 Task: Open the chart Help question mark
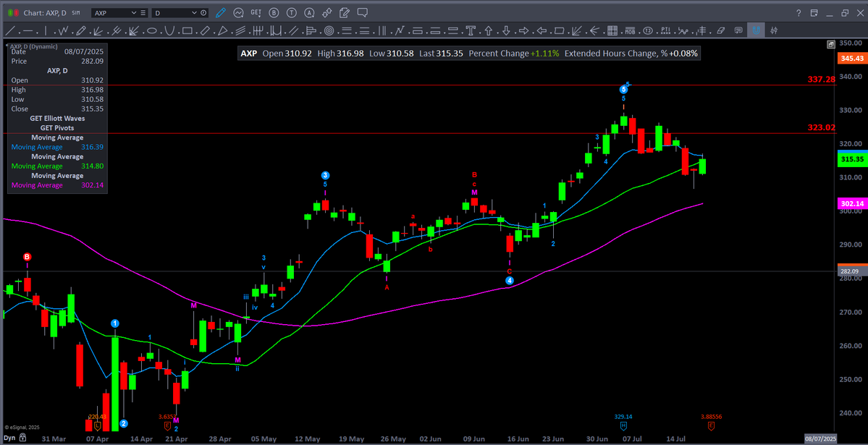pyautogui.click(x=799, y=12)
